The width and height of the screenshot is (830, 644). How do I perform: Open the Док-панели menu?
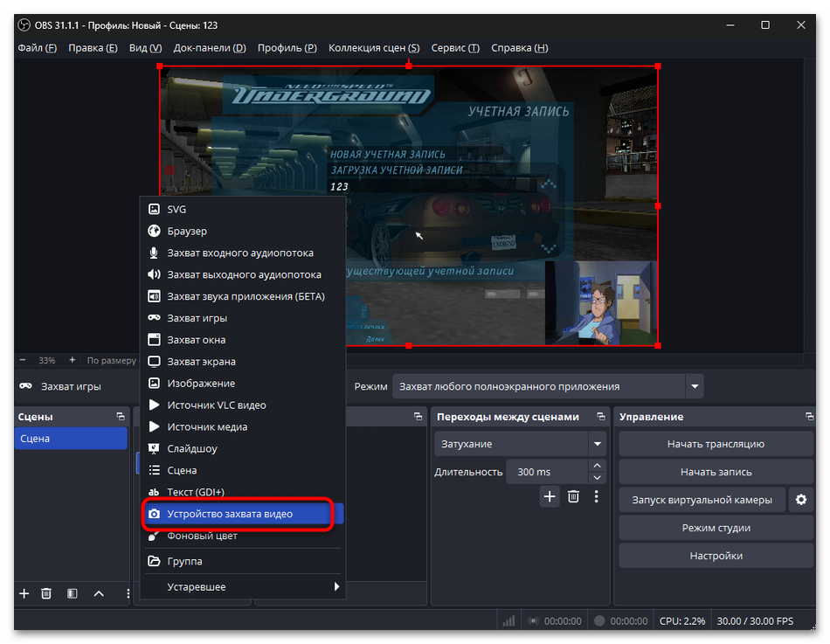coord(210,48)
